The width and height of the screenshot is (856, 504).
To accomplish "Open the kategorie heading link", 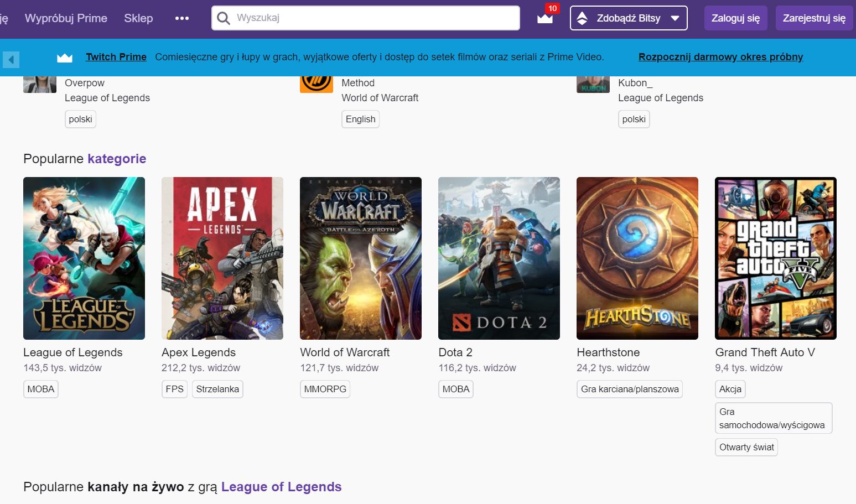I will (x=117, y=159).
